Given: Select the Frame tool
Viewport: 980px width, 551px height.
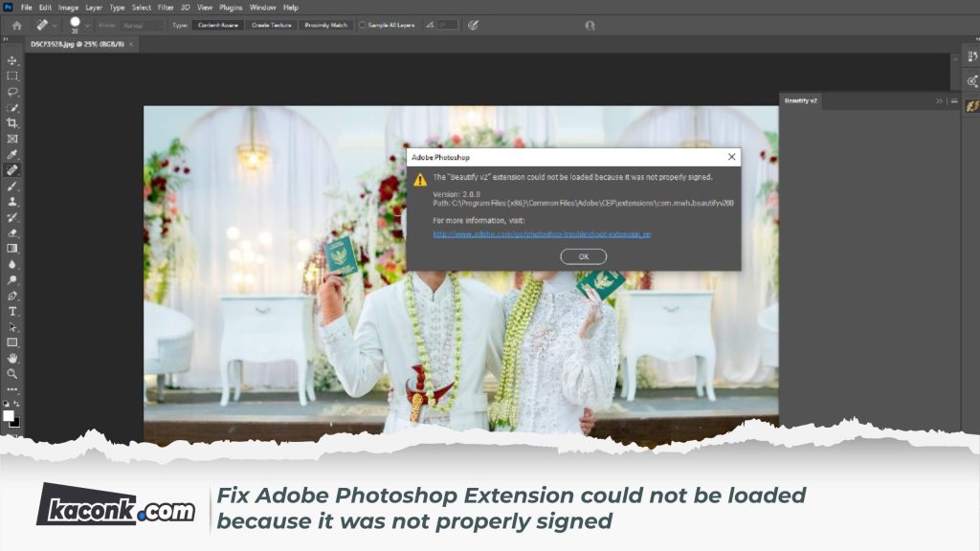Looking at the screenshot, I should [x=11, y=139].
